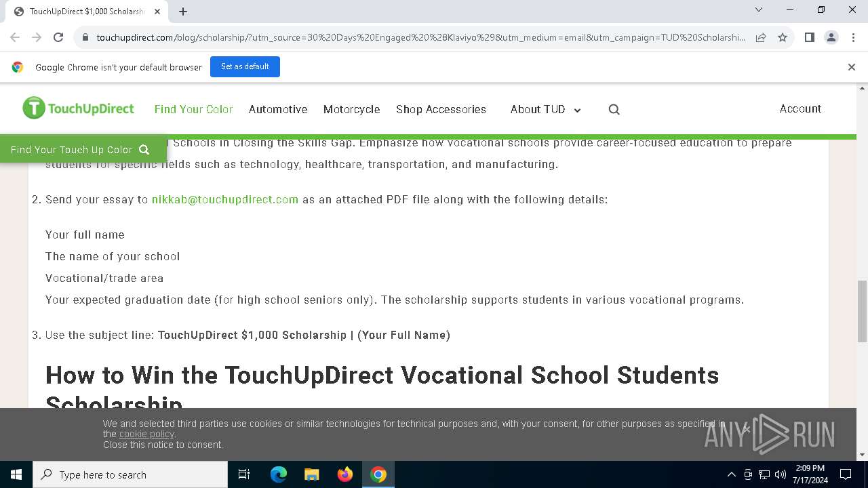The height and width of the screenshot is (488, 868).
Task: Click the taskbar clock showing 2:09 PM
Action: click(810, 474)
